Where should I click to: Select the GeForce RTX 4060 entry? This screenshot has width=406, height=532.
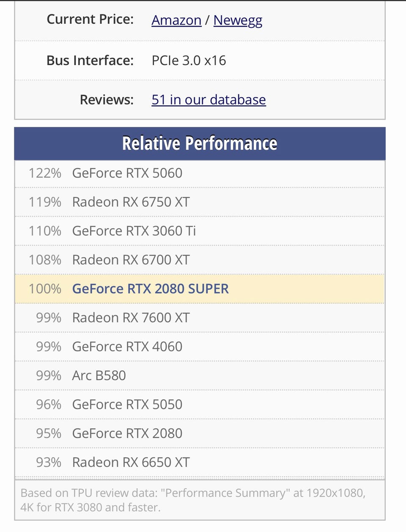200,346
